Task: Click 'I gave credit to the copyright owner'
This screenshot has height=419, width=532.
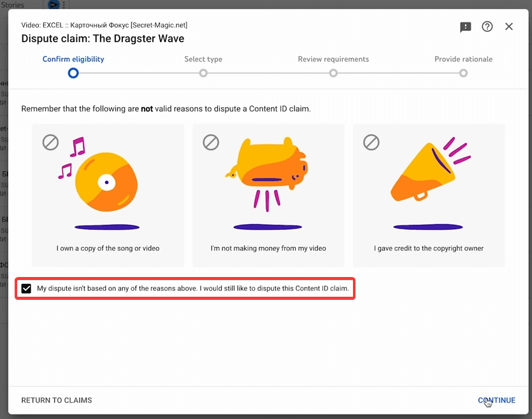Action: [x=429, y=248]
